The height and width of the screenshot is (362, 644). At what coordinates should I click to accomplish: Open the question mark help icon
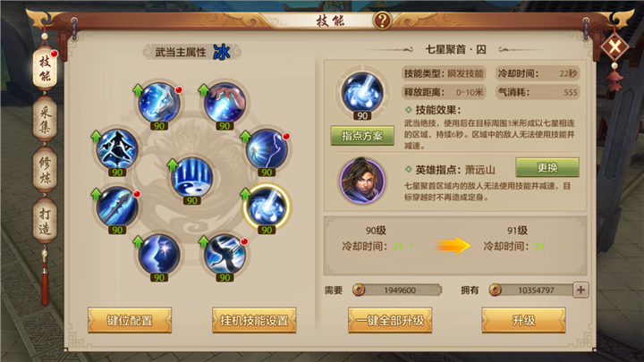pos(382,20)
